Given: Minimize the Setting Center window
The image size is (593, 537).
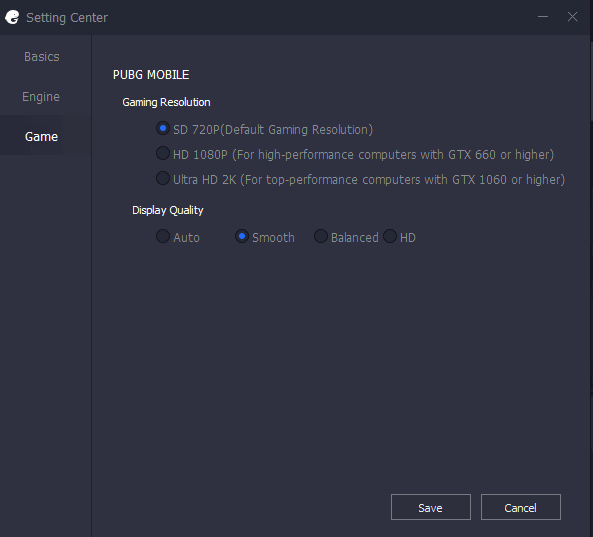Looking at the screenshot, I should click(543, 17).
